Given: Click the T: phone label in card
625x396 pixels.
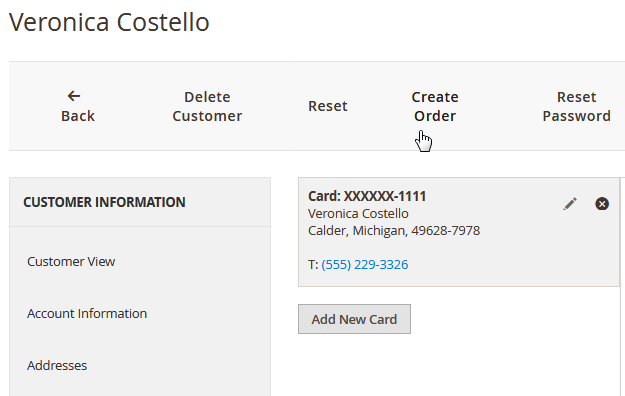Looking at the screenshot, I should [x=312, y=265].
